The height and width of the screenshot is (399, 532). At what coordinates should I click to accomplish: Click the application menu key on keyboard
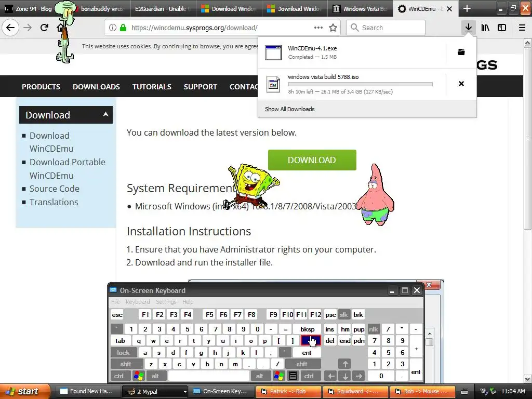[293, 376]
